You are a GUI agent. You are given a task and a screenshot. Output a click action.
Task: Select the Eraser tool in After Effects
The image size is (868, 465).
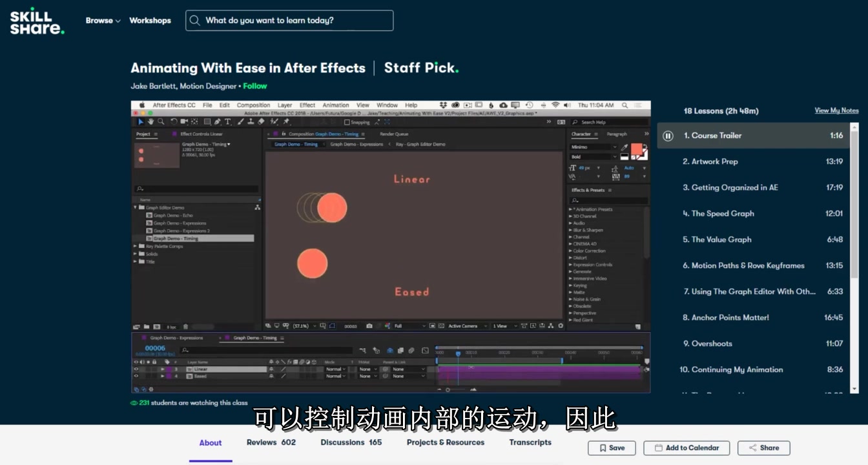[261, 121]
